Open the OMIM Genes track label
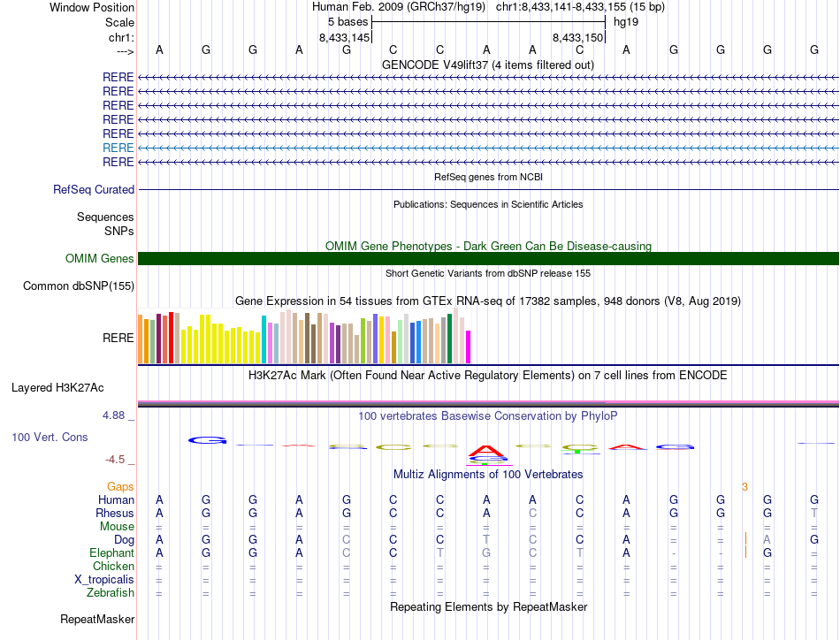This screenshot has height=640, width=840. (99, 259)
